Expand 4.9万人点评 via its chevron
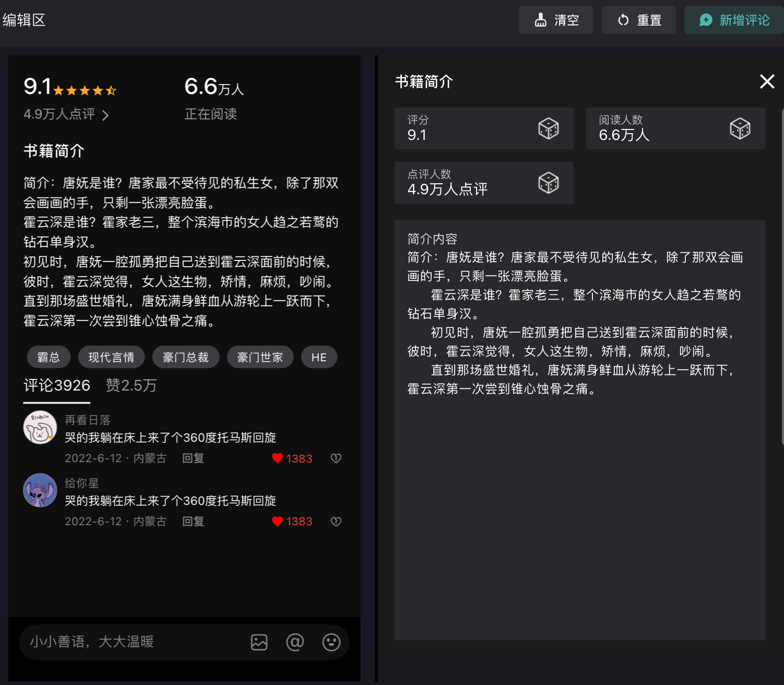This screenshot has width=784, height=685. pyautogui.click(x=105, y=115)
